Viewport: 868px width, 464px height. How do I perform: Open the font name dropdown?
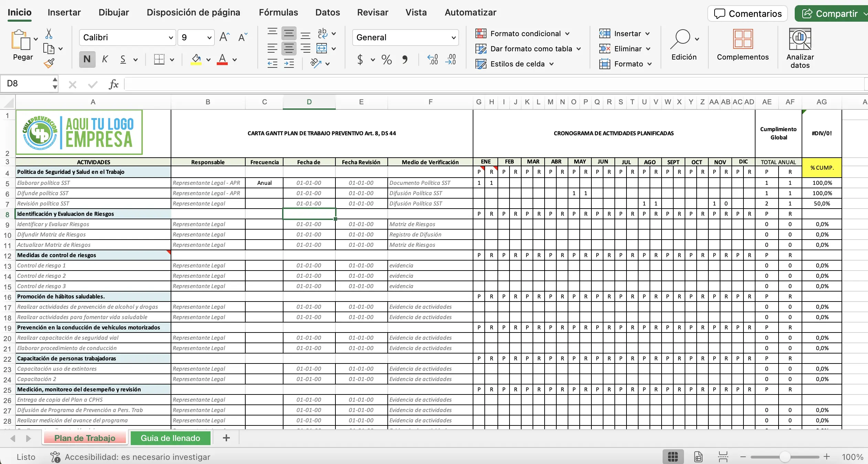(x=171, y=37)
